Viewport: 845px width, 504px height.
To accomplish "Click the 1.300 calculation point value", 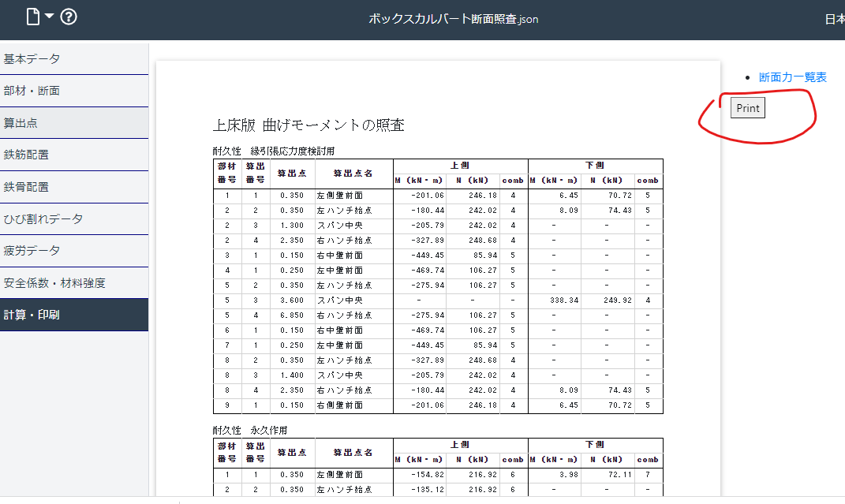I will [292, 226].
